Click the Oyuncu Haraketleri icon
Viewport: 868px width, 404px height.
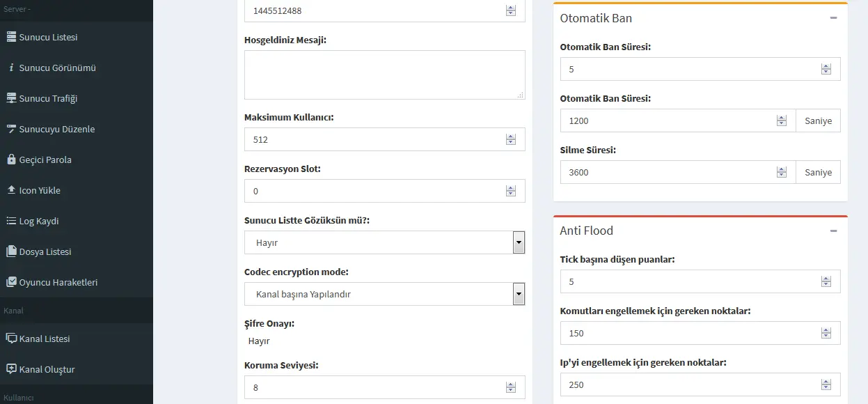(11, 282)
